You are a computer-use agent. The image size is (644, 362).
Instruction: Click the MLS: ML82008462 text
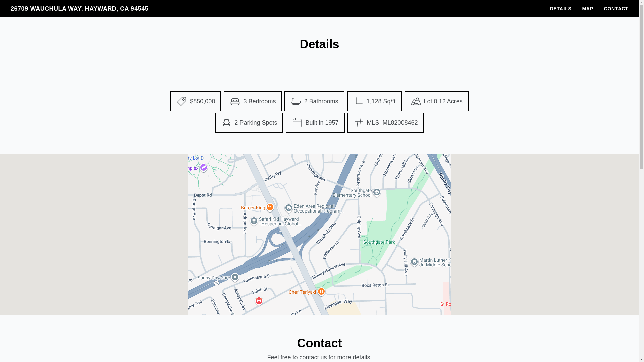coord(392,123)
